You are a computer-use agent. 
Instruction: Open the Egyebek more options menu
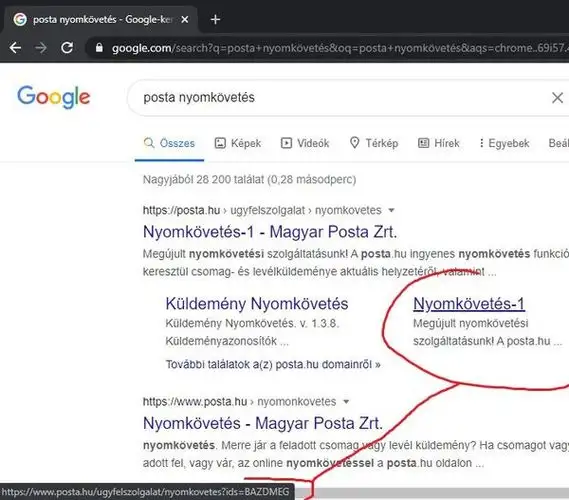click(504, 143)
